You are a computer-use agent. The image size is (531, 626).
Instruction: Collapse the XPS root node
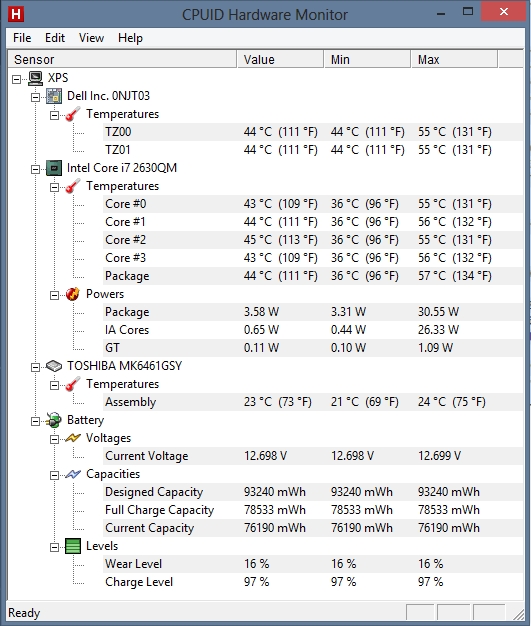point(16,79)
